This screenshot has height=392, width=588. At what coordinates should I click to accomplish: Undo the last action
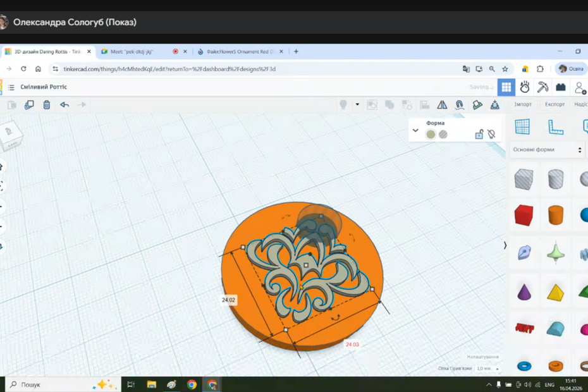tap(64, 105)
